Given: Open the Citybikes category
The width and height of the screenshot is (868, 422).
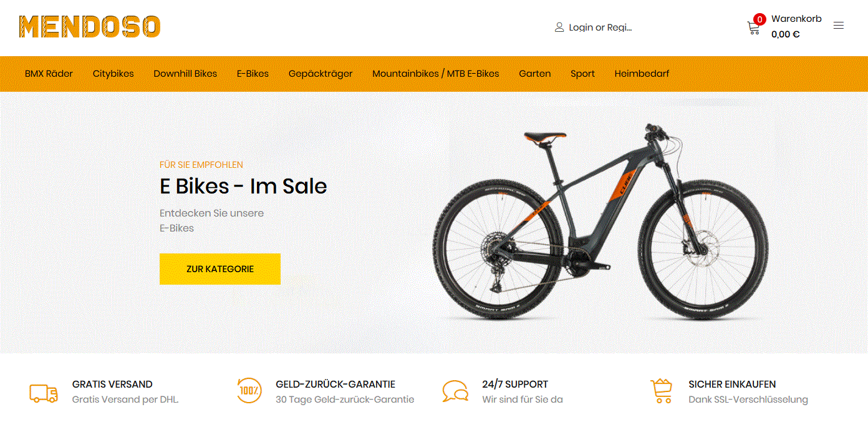Looking at the screenshot, I should pos(113,74).
